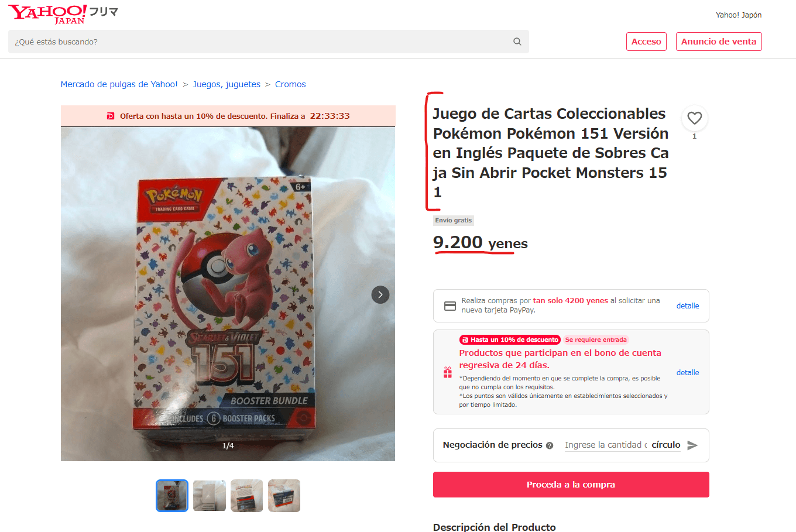Click the Acceso login button
The height and width of the screenshot is (532, 796).
646,42
